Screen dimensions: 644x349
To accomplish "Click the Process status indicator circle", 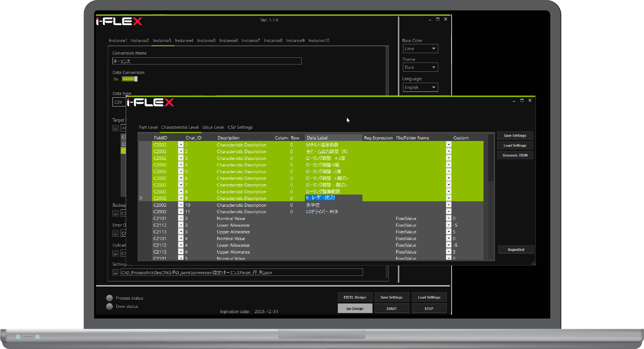I will pos(109,298).
